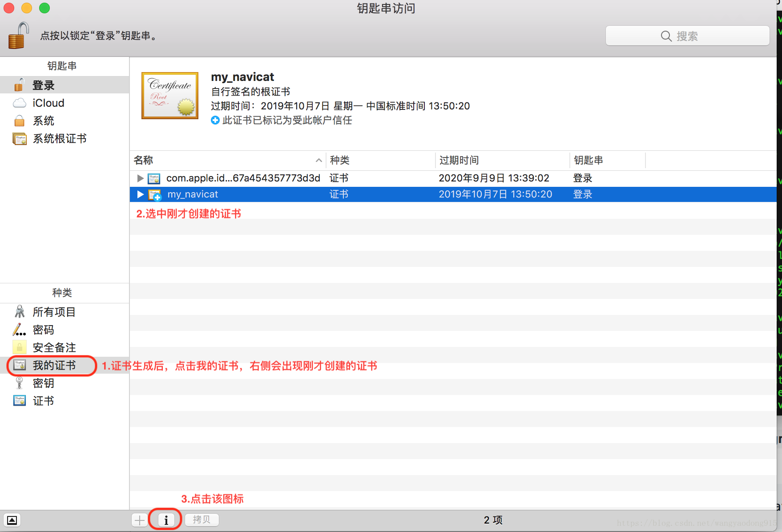This screenshot has width=782, height=532.
Task: Click the com.apple.id certificate icon
Action: 154,179
